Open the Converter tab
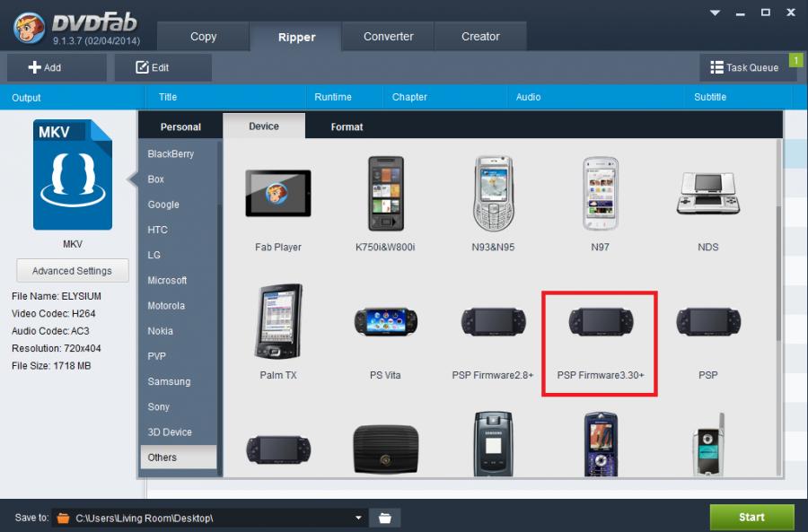This screenshot has width=808, height=532. click(x=388, y=37)
